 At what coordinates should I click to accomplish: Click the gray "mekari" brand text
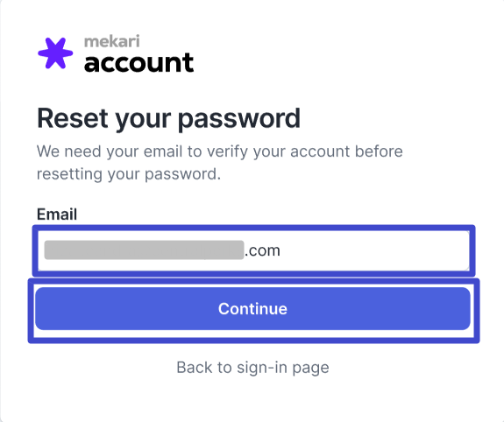pos(112,41)
